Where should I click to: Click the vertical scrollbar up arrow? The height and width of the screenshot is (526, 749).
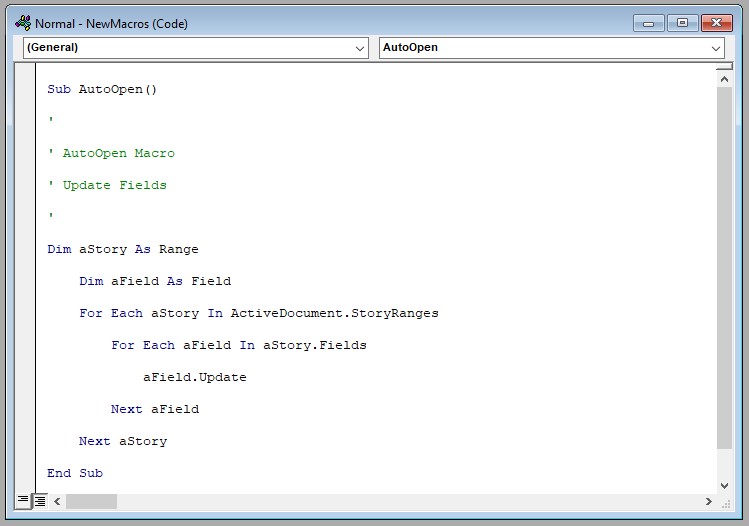click(725, 78)
